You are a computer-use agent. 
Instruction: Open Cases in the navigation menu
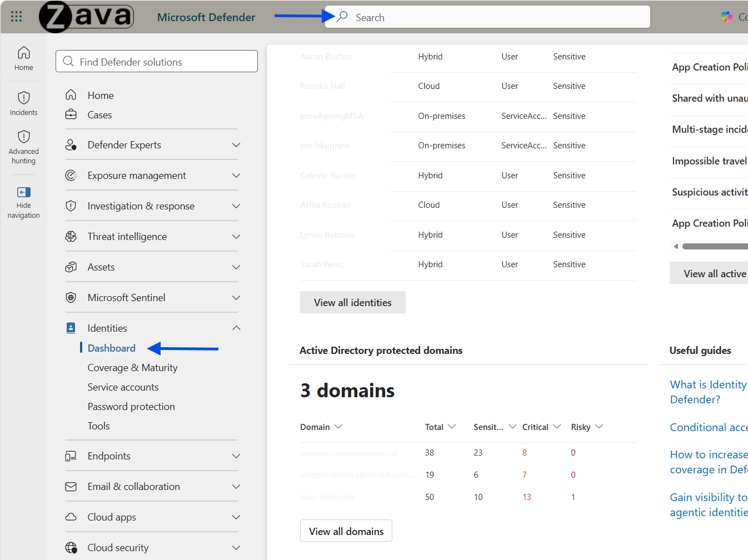point(99,114)
